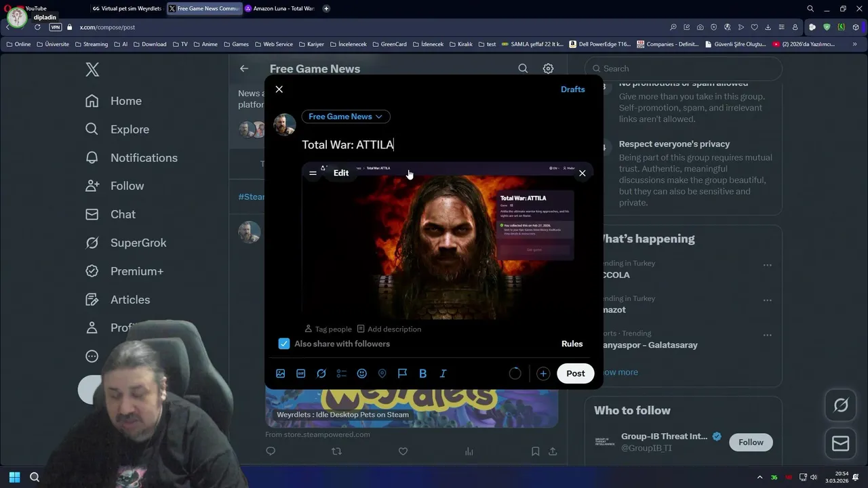
Task: Open more options for the COLA trend
Action: coord(768,265)
